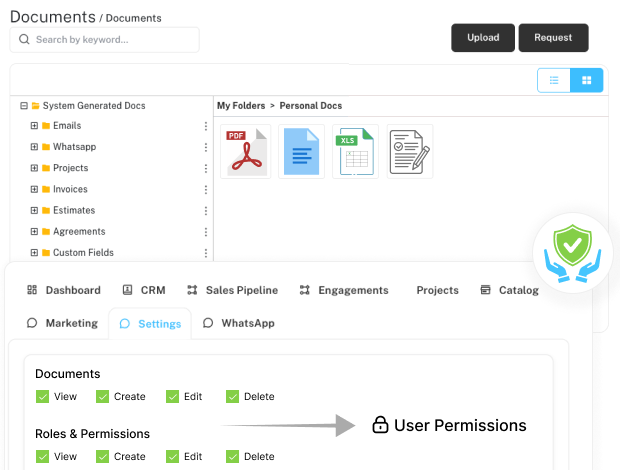Click the Dashboard tab icon
620x470 pixels.
[x=32, y=290]
